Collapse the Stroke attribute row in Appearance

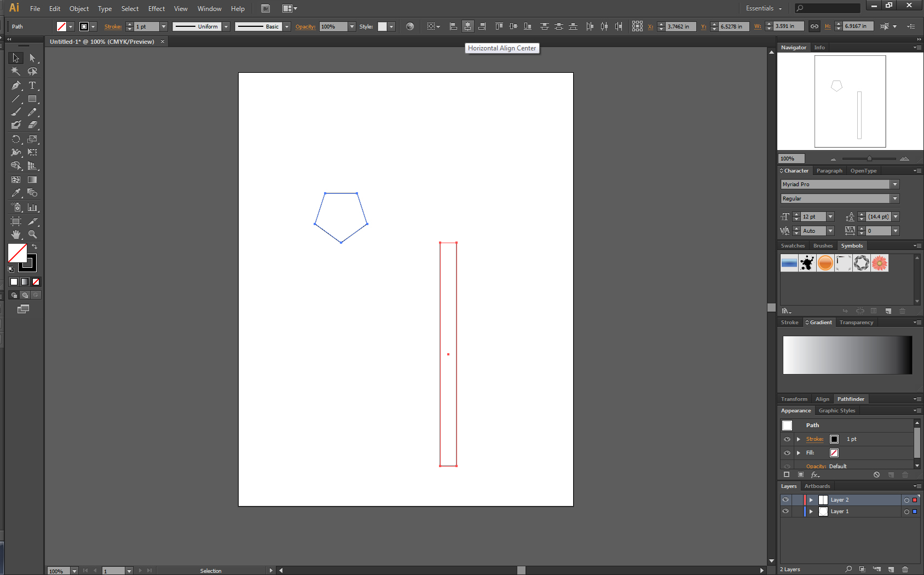pos(798,439)
